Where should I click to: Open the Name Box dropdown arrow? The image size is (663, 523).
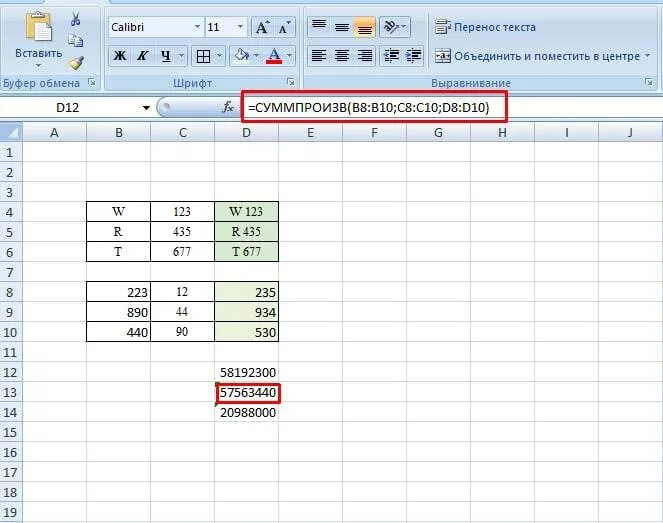(146, 108)
